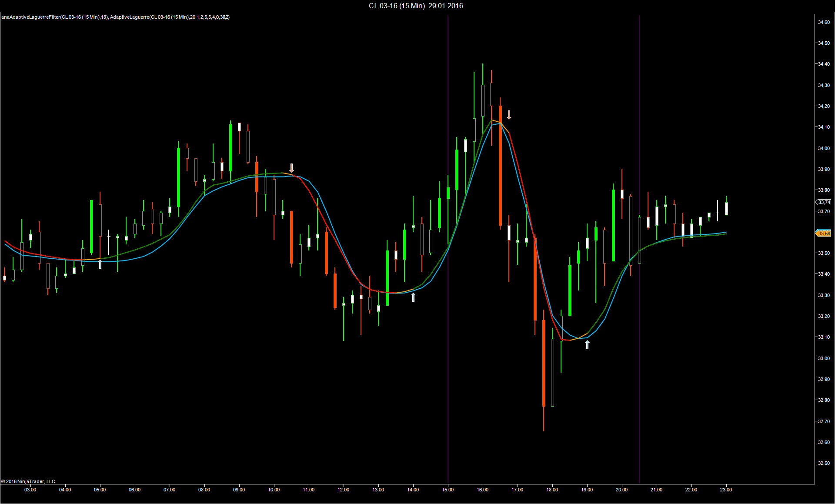The width and height of the screenshot is (835, 504).
Task: Select the orange 33,59 indicator price marker
Action: [823, 234]
